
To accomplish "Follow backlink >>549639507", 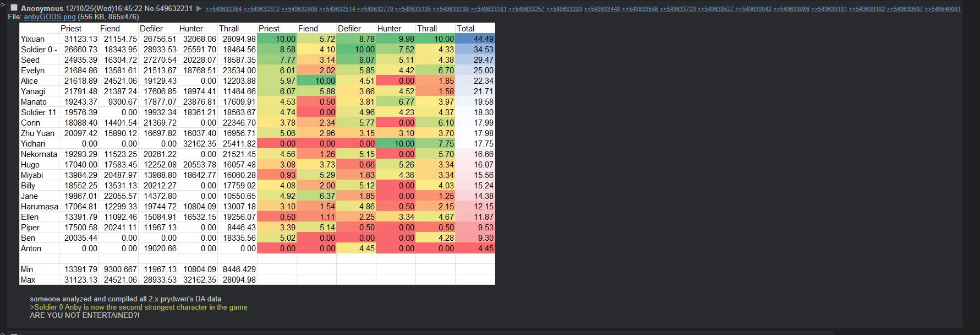I will click(x=905, y=9).
